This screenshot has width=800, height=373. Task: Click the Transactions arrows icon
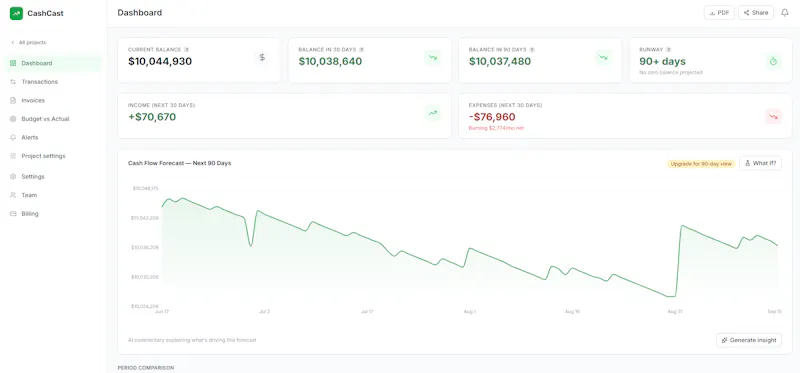coord(13,82)
